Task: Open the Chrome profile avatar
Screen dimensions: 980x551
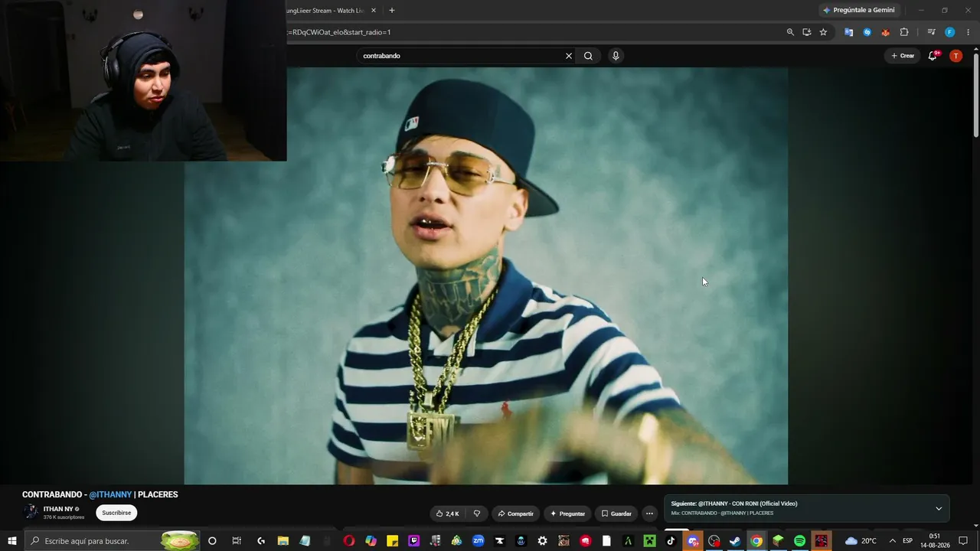Action: click(x=949, y=32)
